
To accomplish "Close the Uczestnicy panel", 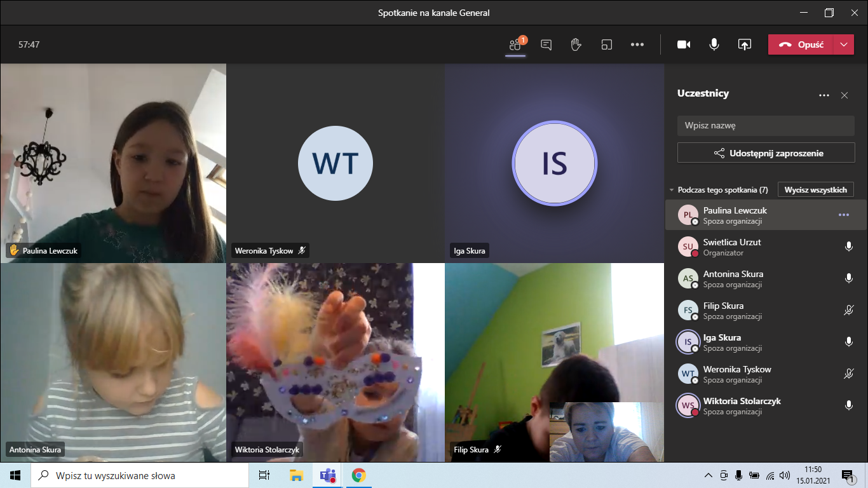I will click(844, 95).
